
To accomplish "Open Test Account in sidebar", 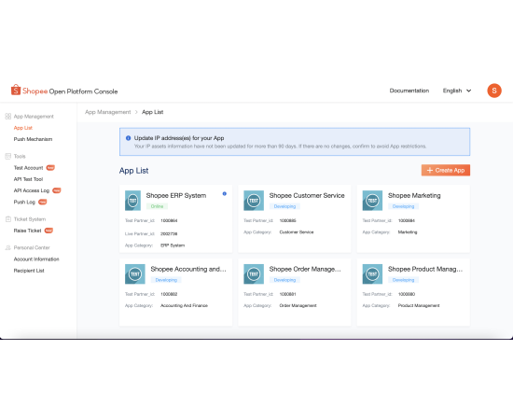I will 28,168.
